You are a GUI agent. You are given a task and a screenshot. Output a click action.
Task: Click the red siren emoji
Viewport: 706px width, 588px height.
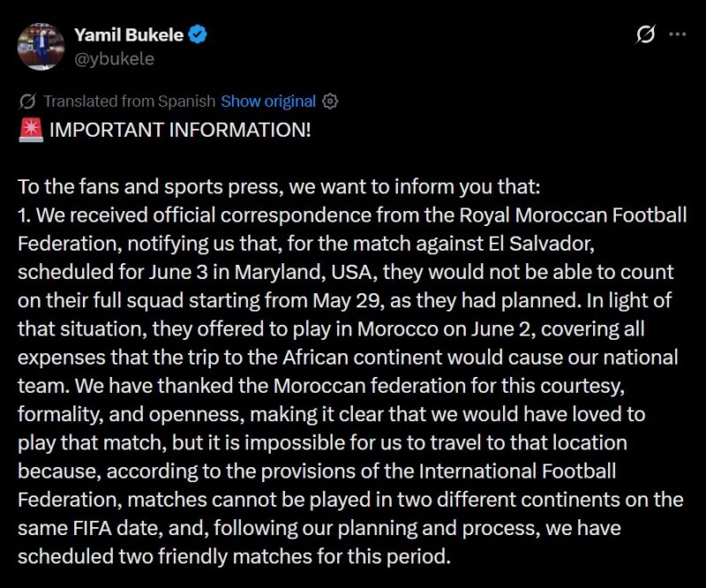30,131
